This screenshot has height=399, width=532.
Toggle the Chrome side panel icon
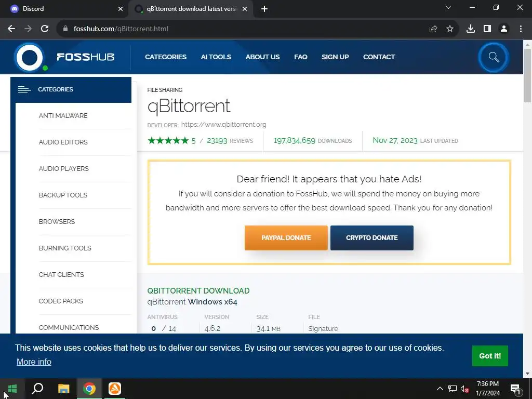[x=487, y=29]
